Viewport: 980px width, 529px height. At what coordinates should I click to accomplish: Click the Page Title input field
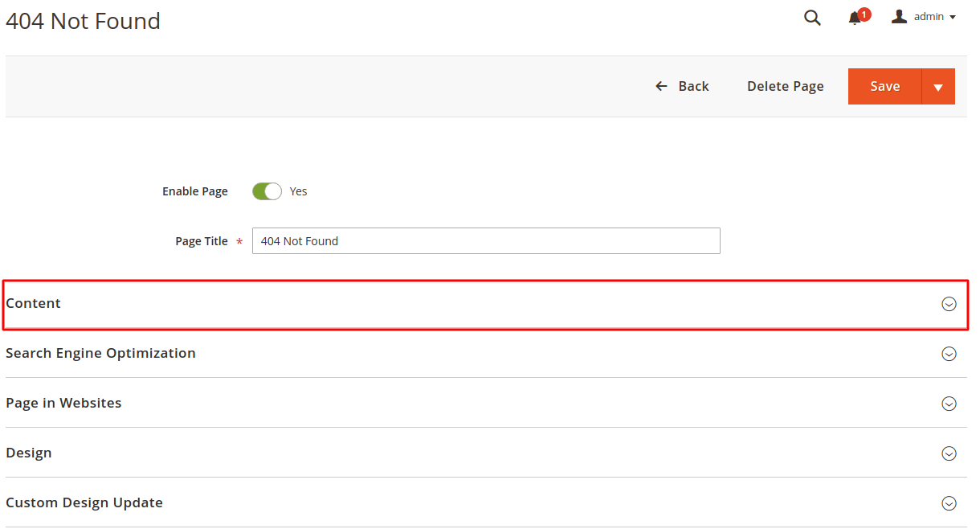(486, 241)
